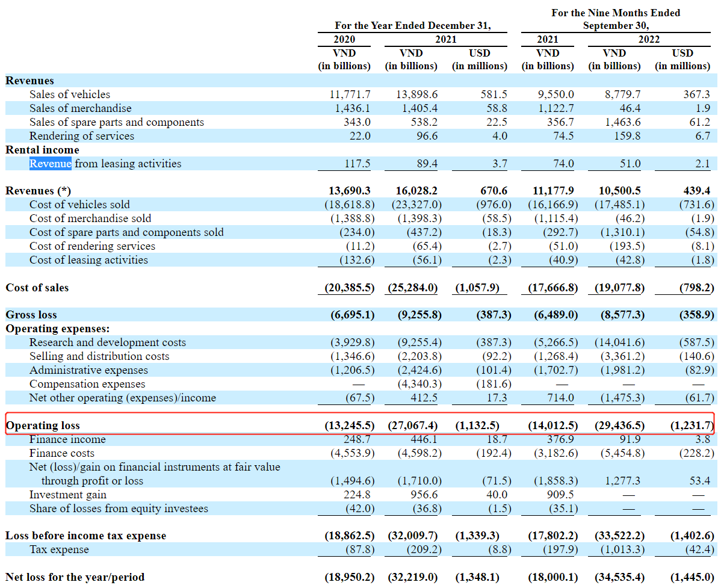Click the highlighted word "Revenue"
The image size is (721, 588).
(x=51, y=164)
